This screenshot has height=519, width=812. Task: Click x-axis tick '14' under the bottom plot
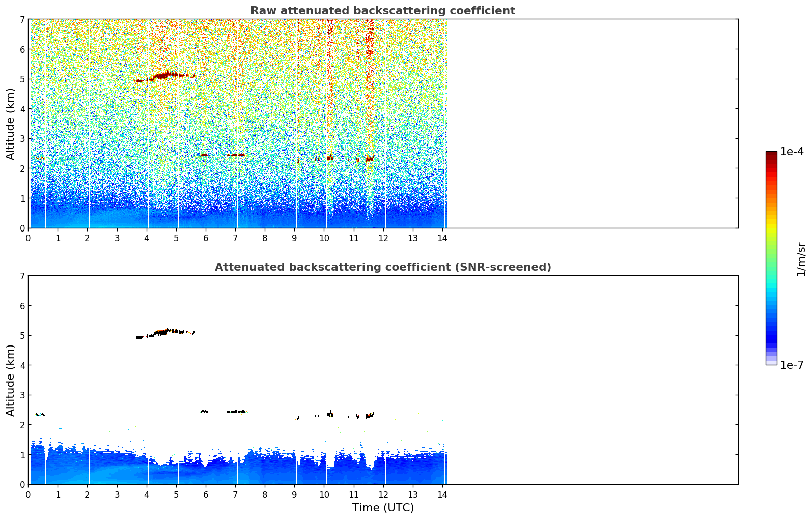(x=442, y=494)
